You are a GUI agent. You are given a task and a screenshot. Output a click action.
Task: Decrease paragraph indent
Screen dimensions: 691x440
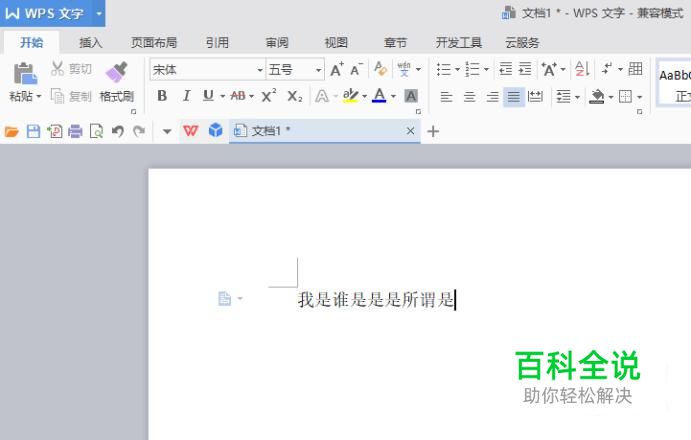(x=505, y=69)
